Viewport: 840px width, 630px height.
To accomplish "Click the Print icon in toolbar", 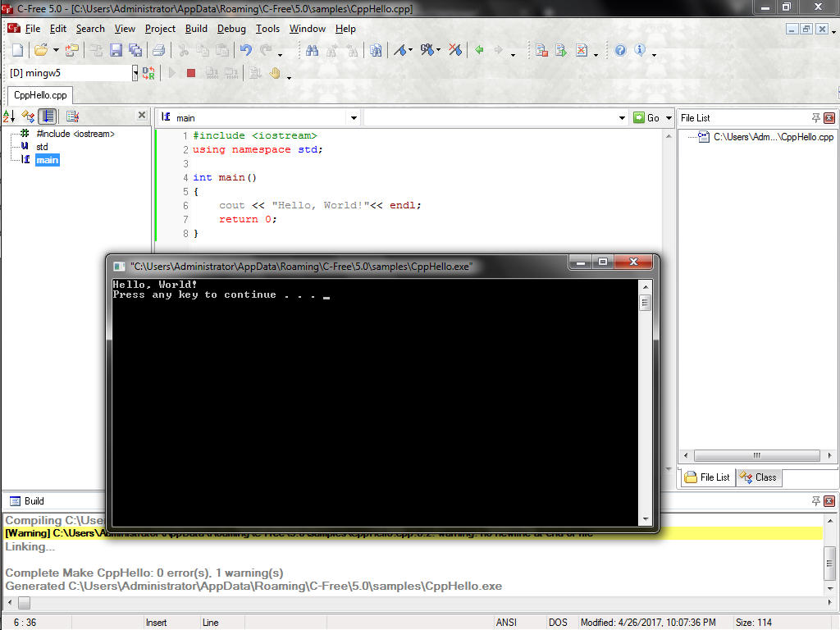I will [158, 50].
